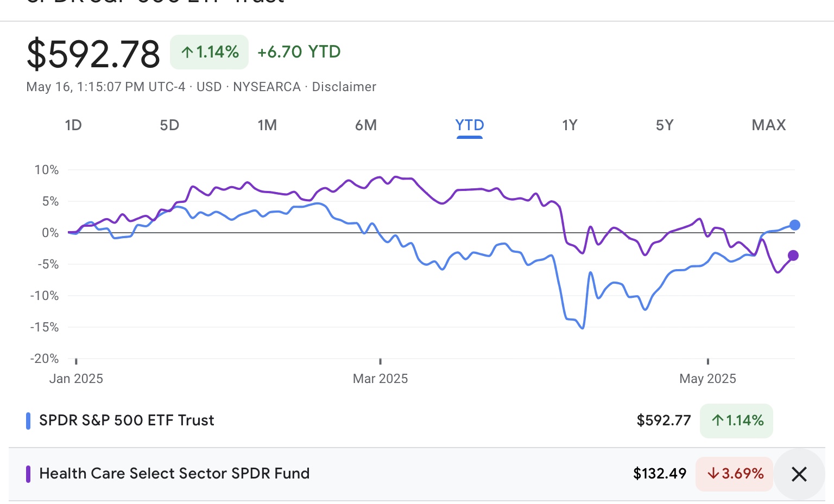
Task: Open the Disclaimer link
Action: pos(344,87)
